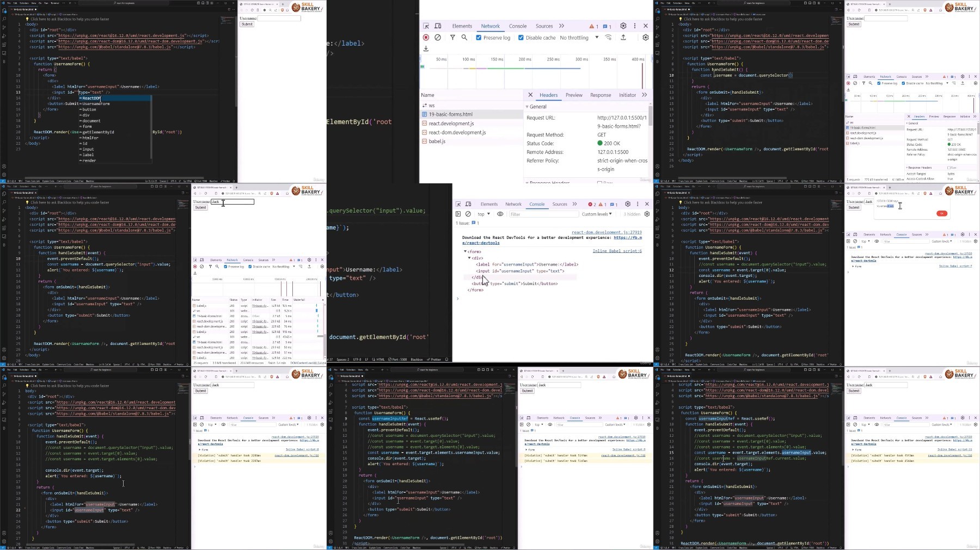The width and height of the screenshot is (980, 550).
Task: Open the Initiator tab of the request details
Action: 627,95
